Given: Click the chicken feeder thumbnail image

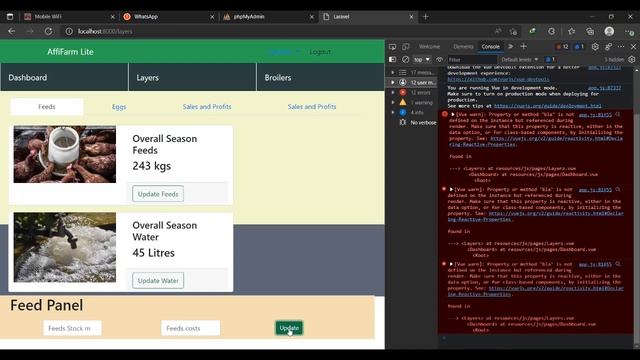Looking at the screenshot, I should 64,154.
